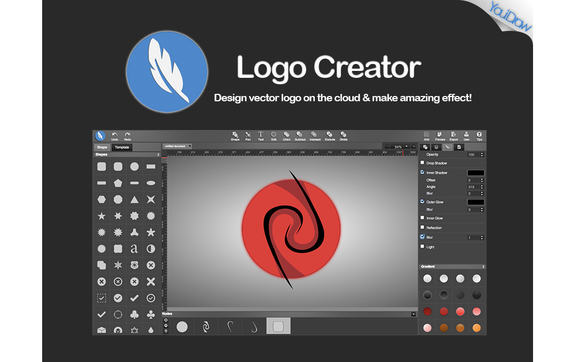
Task: Pick the pentagon shape
Action: (x=118, y=183)
